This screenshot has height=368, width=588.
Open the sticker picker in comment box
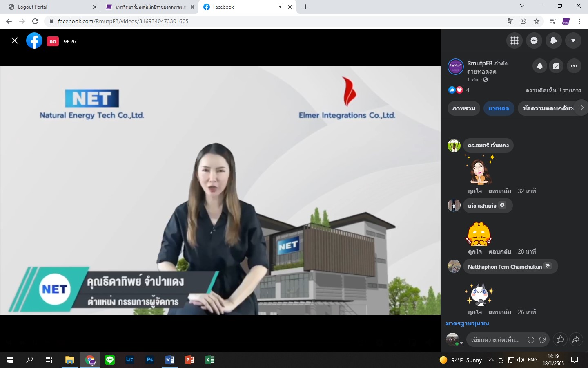coord(542,339)
